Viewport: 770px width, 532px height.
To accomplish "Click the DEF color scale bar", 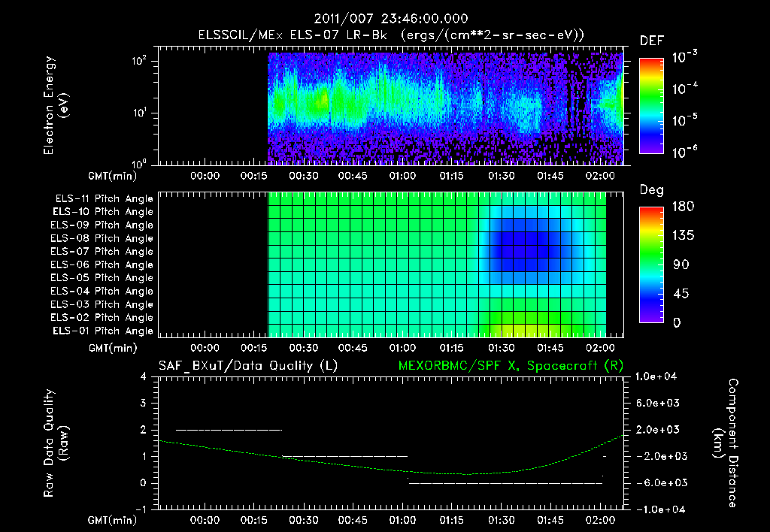I will 651,106.
